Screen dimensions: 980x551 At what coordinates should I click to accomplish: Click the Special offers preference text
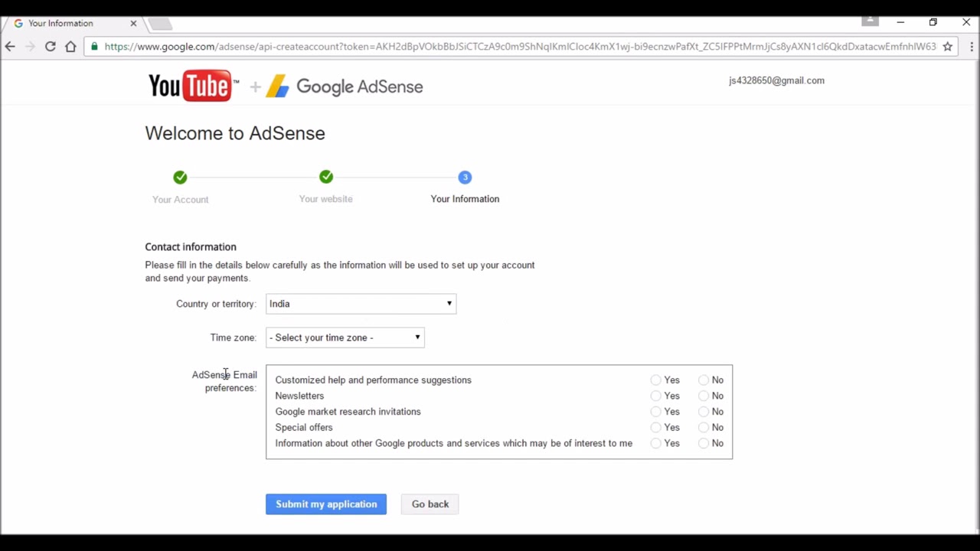coord(304,428)
